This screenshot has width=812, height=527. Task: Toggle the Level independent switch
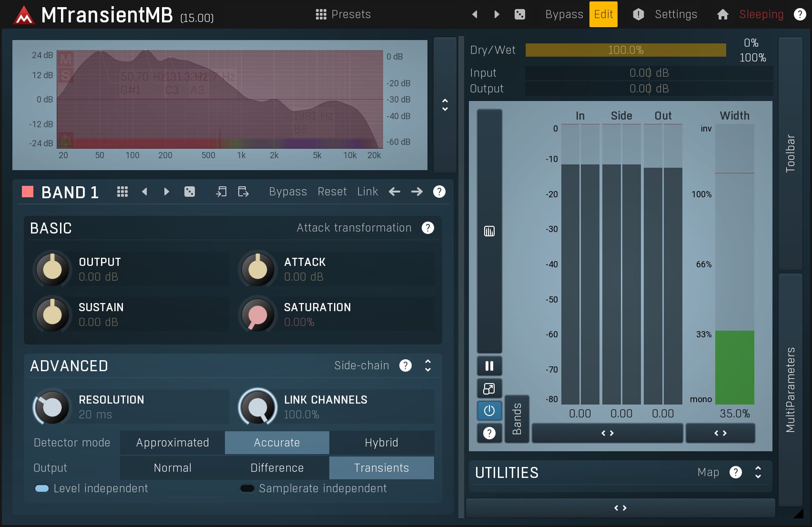tap(41, 488)
